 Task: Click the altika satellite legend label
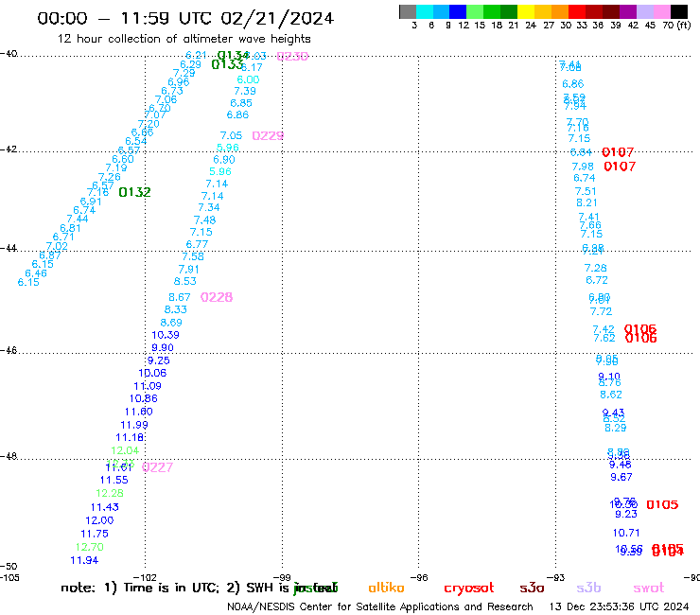click(386, 588)
